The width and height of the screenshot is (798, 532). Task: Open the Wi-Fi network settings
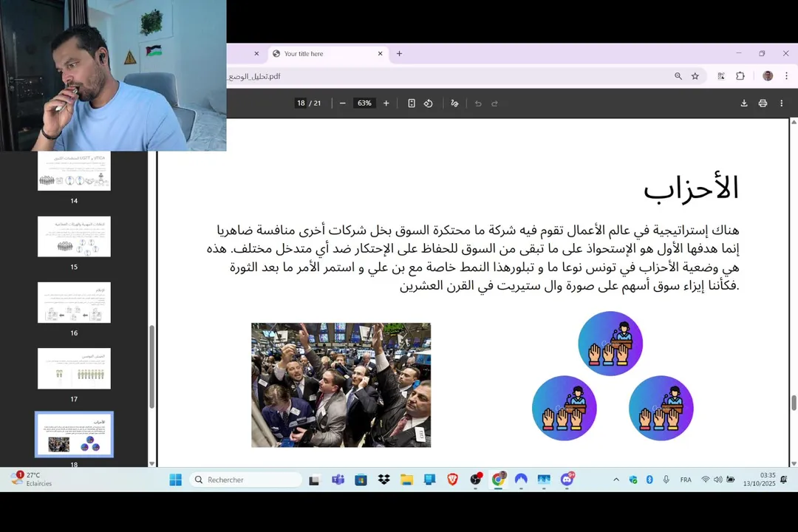pos(706,480)
